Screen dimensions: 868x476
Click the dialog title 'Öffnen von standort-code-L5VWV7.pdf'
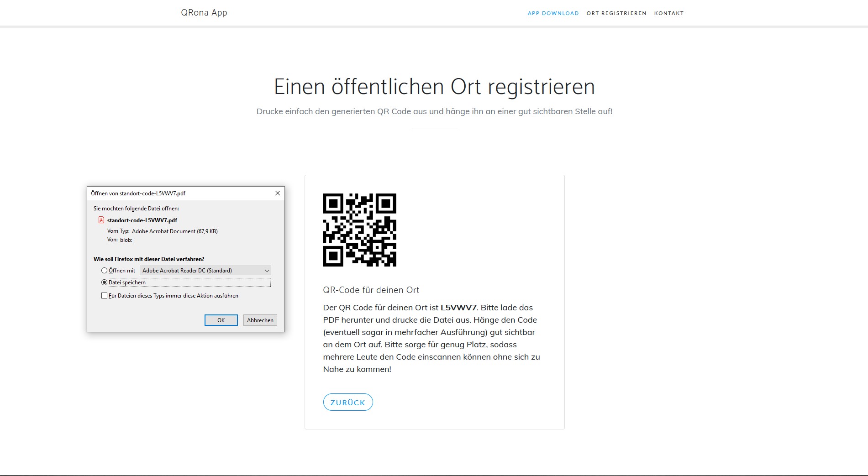(x=138, y=193)
